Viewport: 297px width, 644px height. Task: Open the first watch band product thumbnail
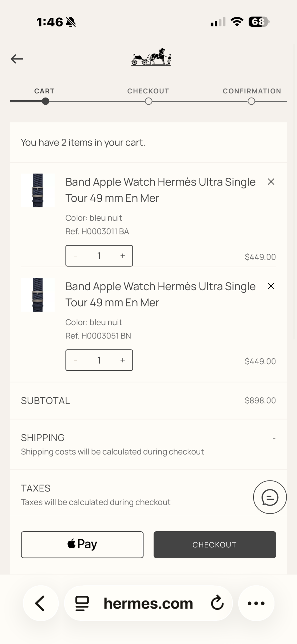[38, 190]
